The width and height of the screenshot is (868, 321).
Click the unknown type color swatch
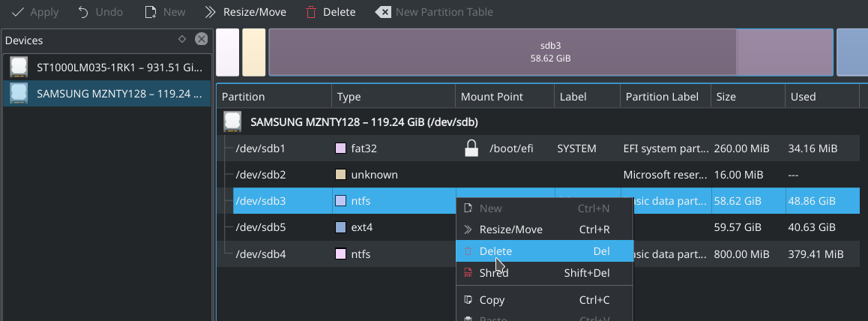[341, 175]
